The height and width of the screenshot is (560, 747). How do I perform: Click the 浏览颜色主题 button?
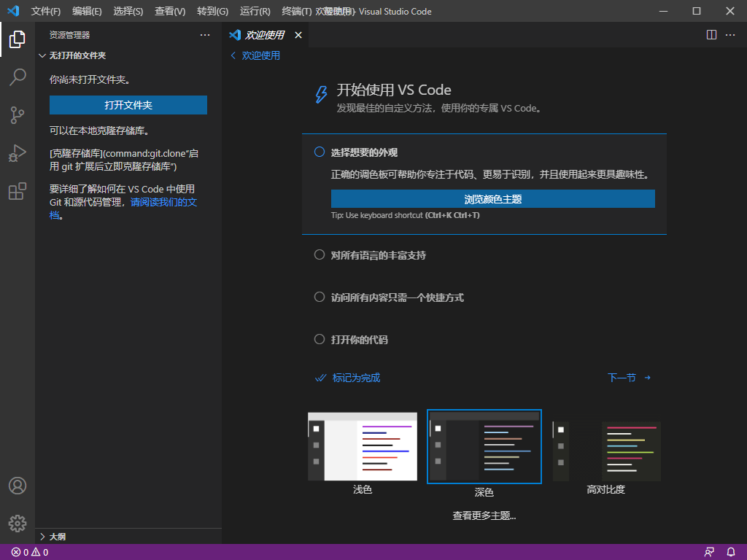pyautogui.click(x=492, y=199)
